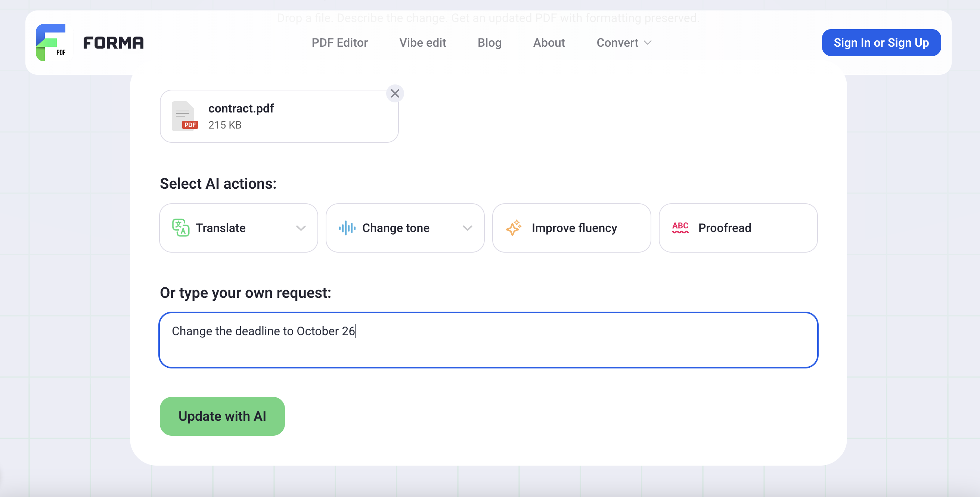Image resolution: width=980 pixels, height=497 pixels.
Task: Expand the Change tone chevron arrow
Action: [x=467, y=228]
